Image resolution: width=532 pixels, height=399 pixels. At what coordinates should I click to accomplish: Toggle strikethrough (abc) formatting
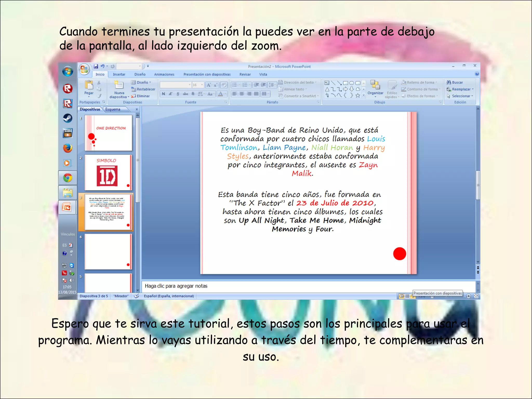(185, 94)
